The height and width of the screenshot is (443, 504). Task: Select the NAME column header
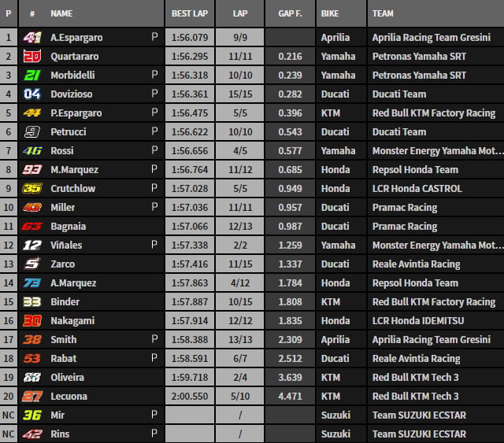[x=61, y=13]
